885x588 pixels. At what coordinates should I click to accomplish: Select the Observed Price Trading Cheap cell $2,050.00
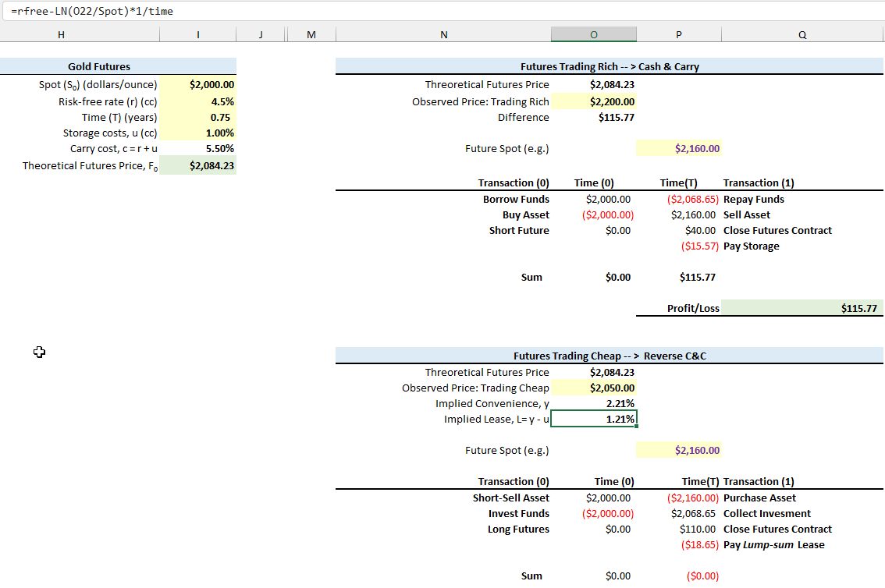pyautogui.click(x=593, y=388)
